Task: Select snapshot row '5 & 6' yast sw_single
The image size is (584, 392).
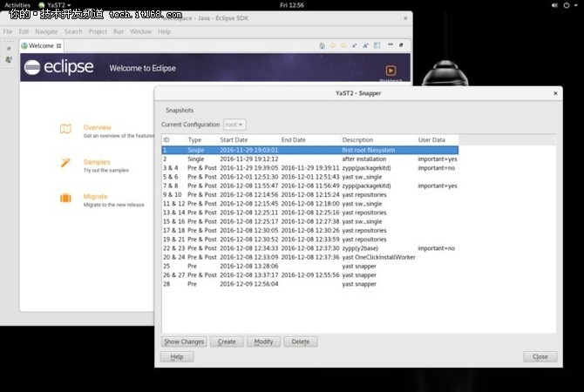Action: pyautogui.click(x=310, y=177)
